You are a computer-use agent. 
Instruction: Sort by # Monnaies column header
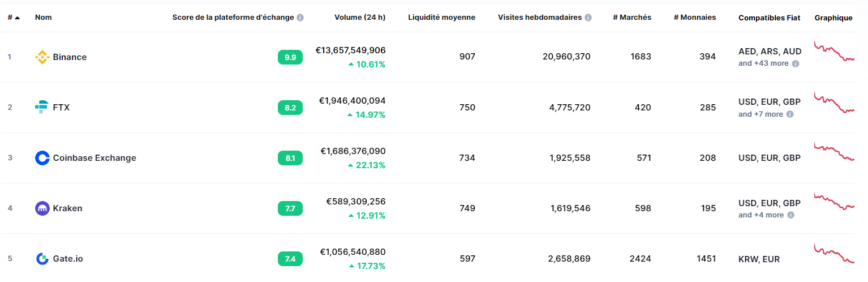coord(695,18)
